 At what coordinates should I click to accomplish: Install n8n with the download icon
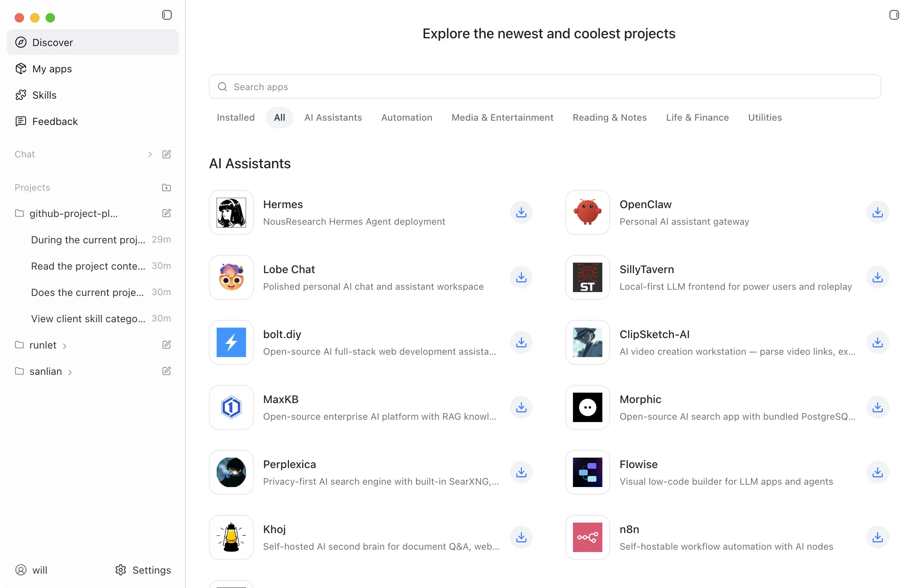coord(877,537)
